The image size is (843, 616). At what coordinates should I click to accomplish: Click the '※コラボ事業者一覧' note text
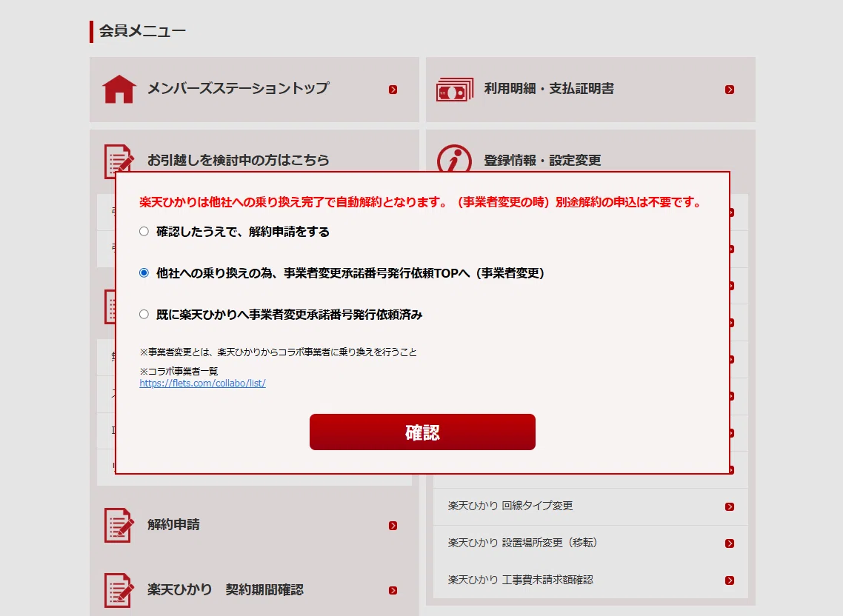179,372
